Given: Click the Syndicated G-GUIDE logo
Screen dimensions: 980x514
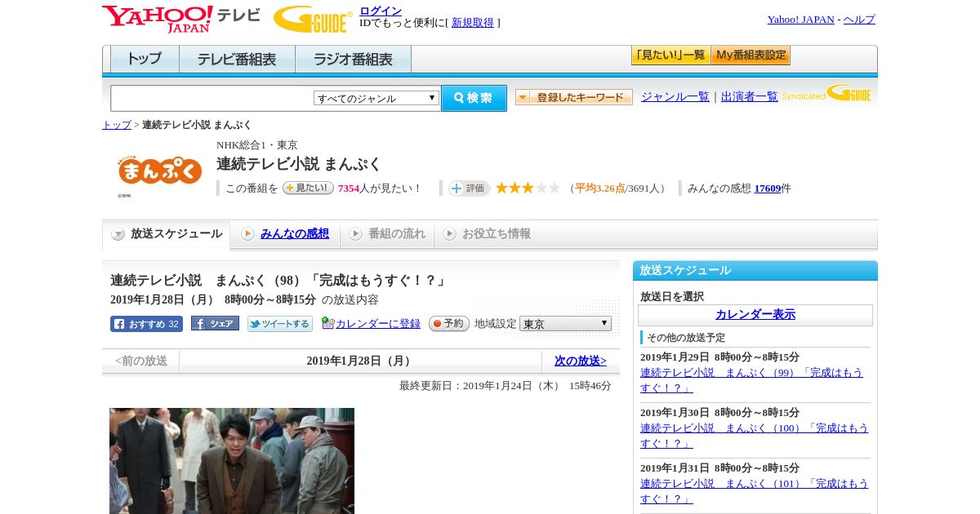Looking at the screenshot, I should (826, 93).
